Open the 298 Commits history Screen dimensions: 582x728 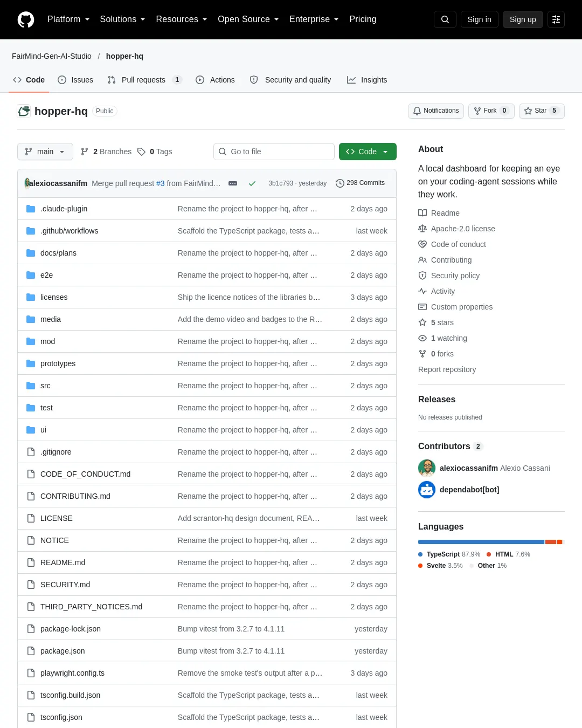(x=360, y=183)
